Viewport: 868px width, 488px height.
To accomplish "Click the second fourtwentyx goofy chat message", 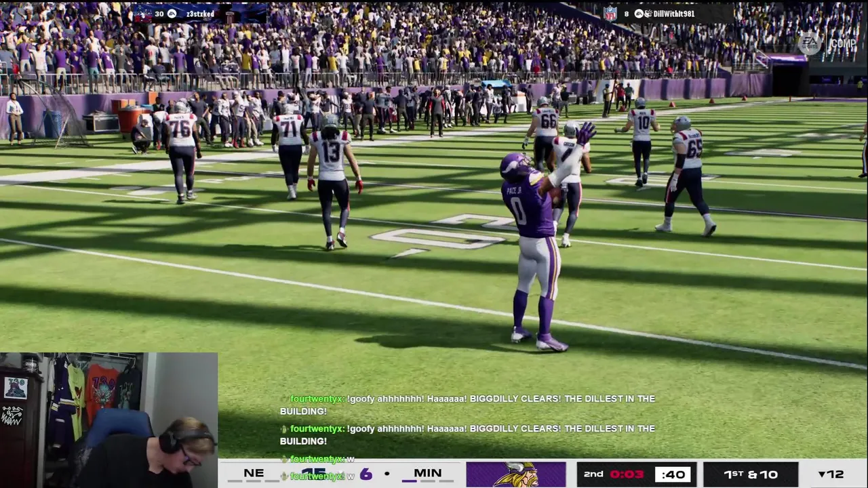I will pyautogui.click(x=467, y=434).
